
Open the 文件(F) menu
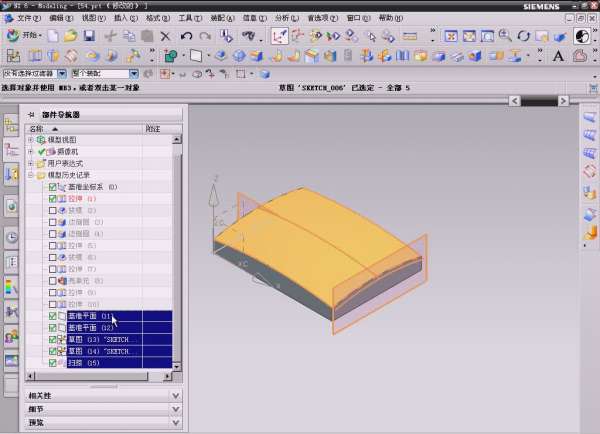[30, 18]
